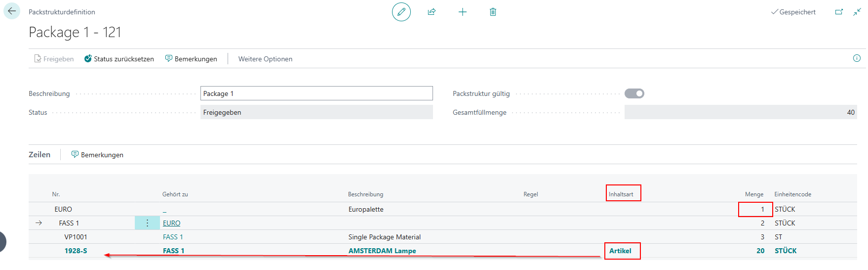Image resolution: width=868 pixels, height=270 pixels.
Task: Click the Beschreibung input field
Action: [316, 93]
